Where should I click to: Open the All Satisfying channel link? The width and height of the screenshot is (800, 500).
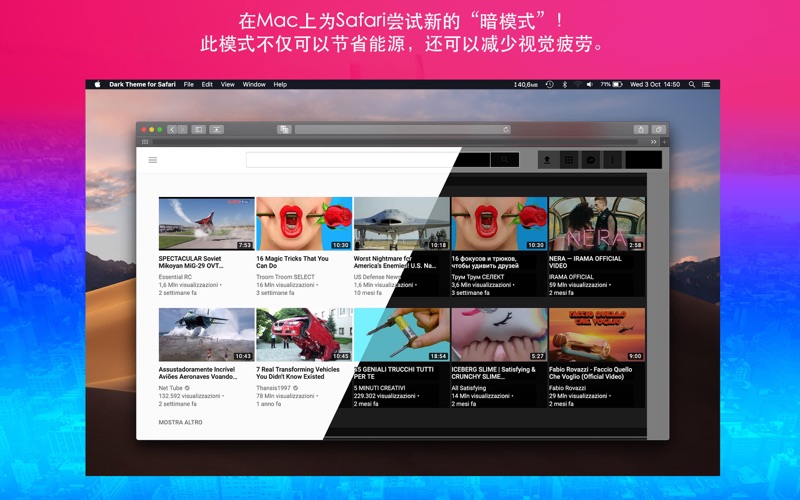tap(468, 388)
